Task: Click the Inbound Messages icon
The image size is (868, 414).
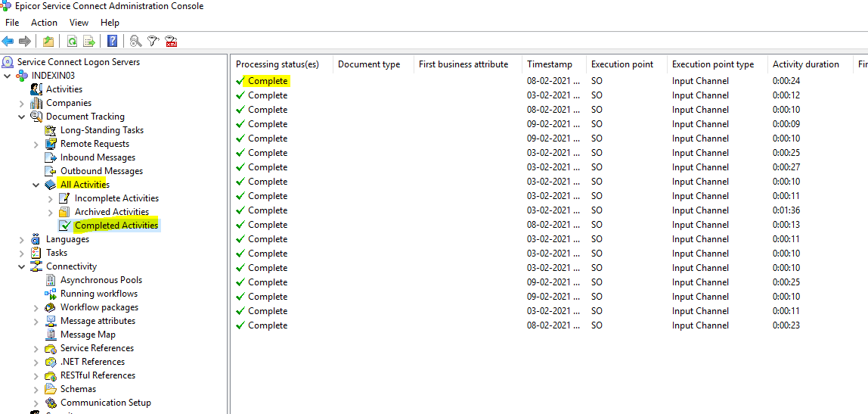Action: point(51,157)
